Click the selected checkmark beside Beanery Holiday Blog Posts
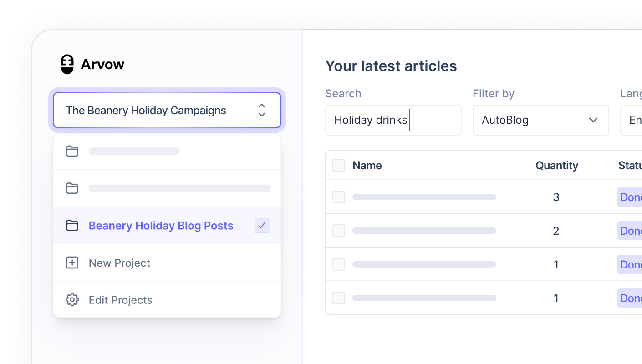This screenshot has width=642, height=364. (262, 225)
